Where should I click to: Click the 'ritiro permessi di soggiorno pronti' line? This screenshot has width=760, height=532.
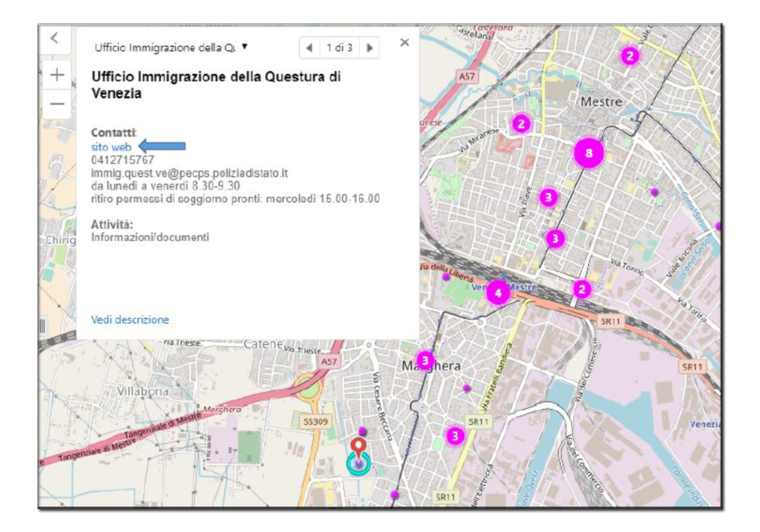pyautogui.click(x=235, y=199)
